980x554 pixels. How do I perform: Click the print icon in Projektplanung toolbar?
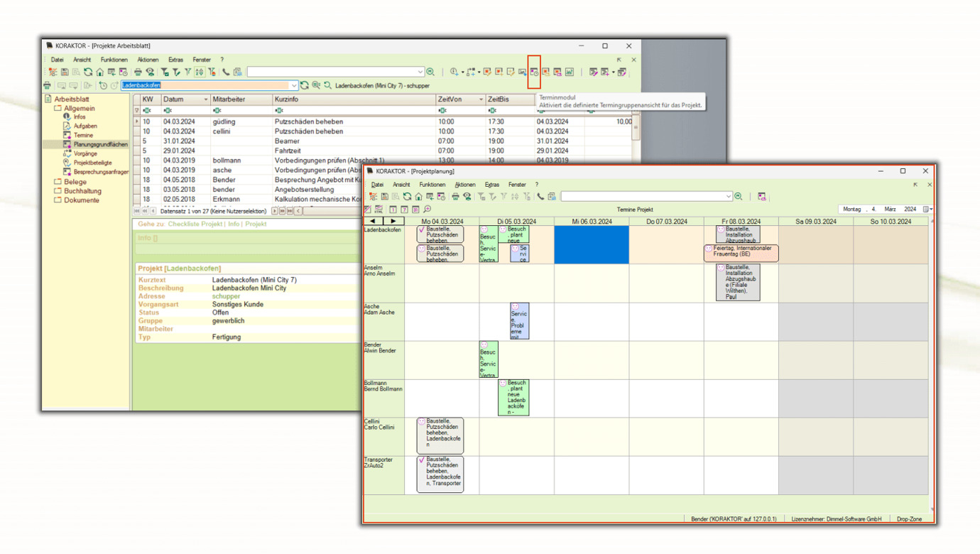(x=455, y=197)
